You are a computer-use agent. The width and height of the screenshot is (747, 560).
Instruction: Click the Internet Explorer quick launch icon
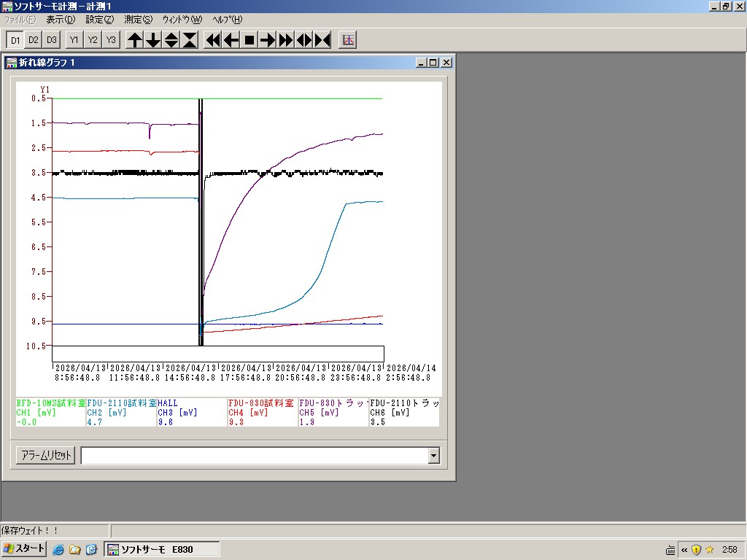click(x=58, y=549)
